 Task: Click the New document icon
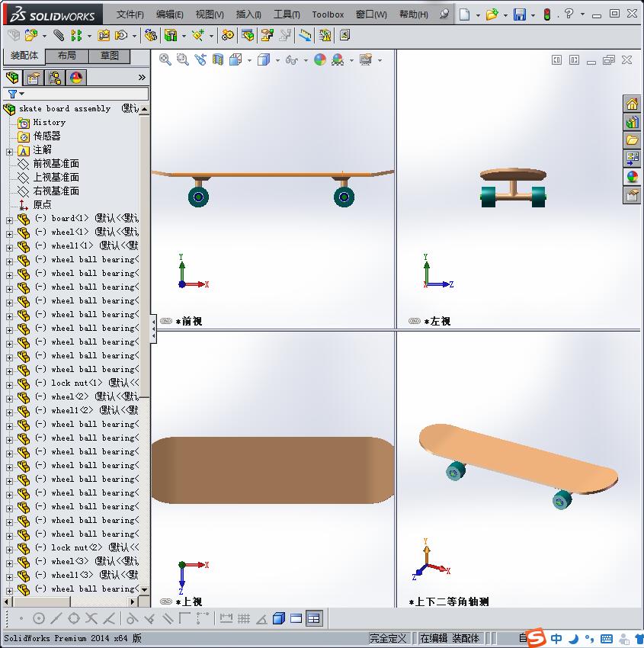point(464,15)
